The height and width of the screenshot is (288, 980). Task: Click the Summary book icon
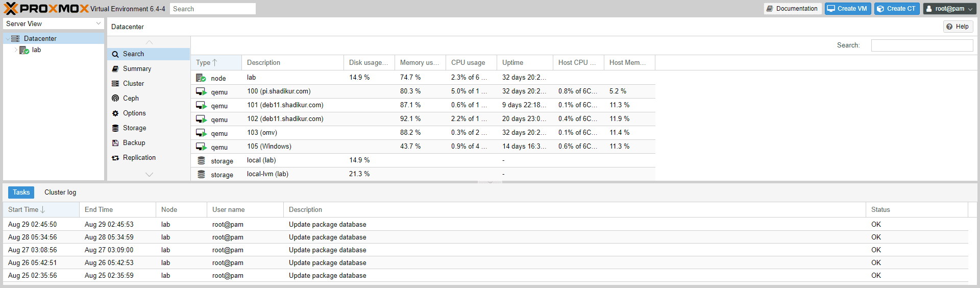[x=115, y=69]
